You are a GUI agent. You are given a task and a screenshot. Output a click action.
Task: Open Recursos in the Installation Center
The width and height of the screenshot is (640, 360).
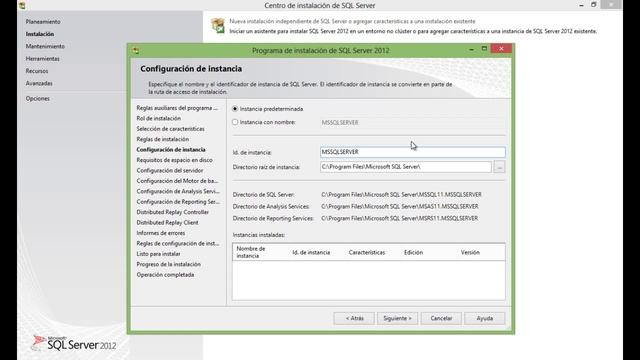tap(37, 71)
